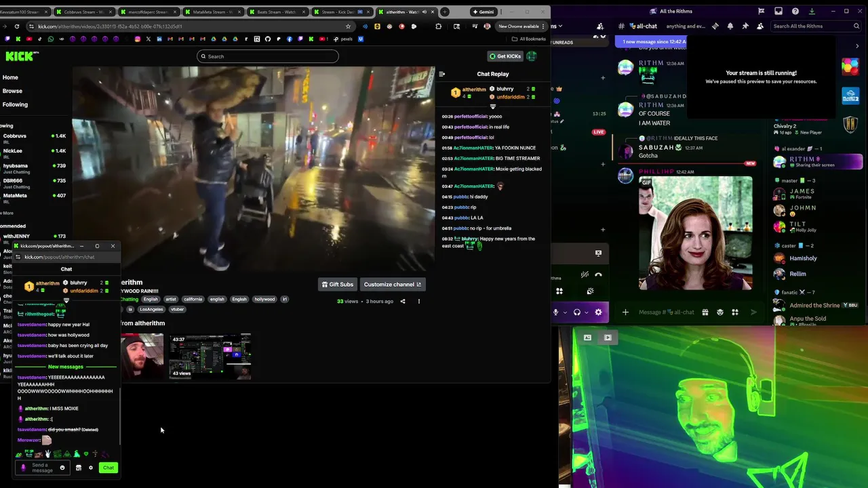This screenshot has width=868, height=488.
Task: Click Customize channel button
Action: coord(392,284)
